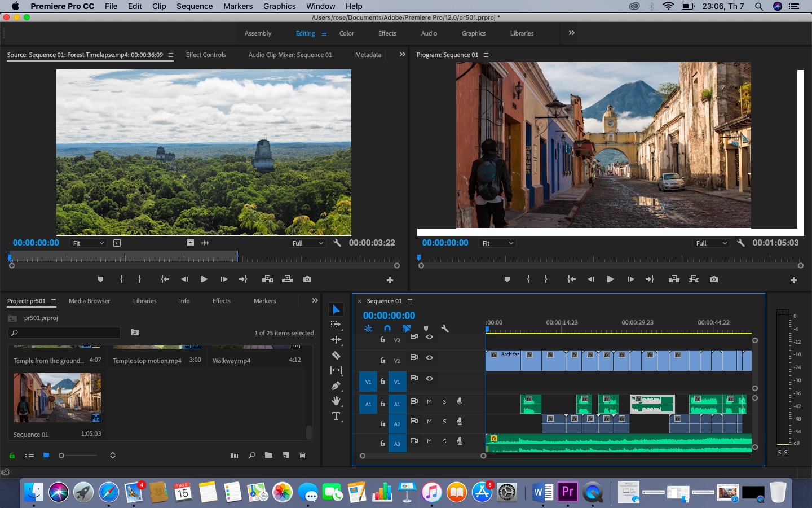
Task: Toggle track lock on V3
Action: pyautogui.click(x=382, y=339)
